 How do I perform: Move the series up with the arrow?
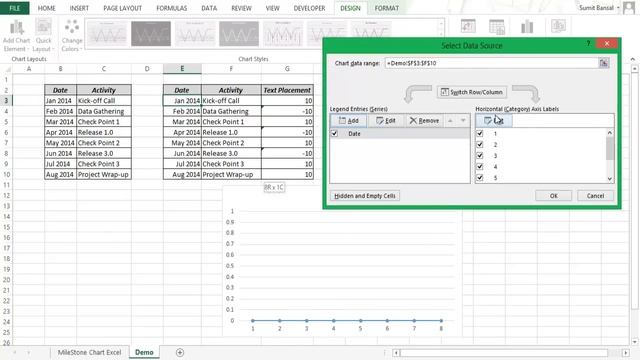[x=450, y=120]
